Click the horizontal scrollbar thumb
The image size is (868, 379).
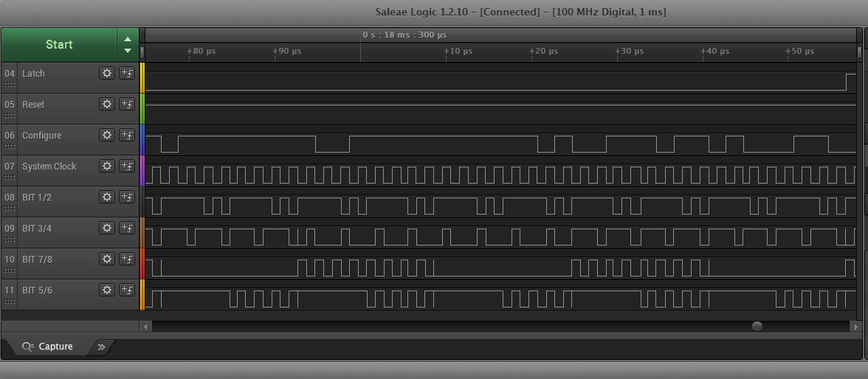point(757,327)
